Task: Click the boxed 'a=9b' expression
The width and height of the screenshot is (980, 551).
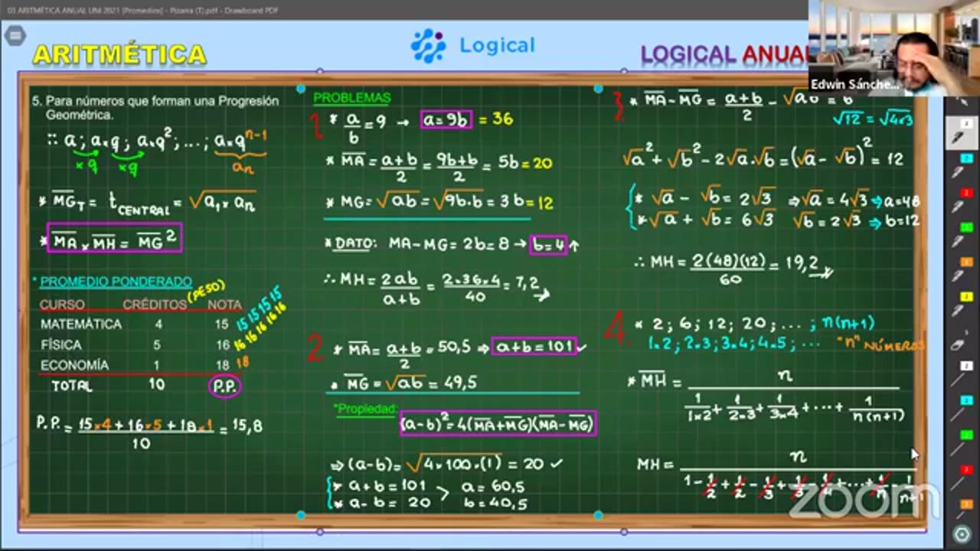Action: click(446, 119)
